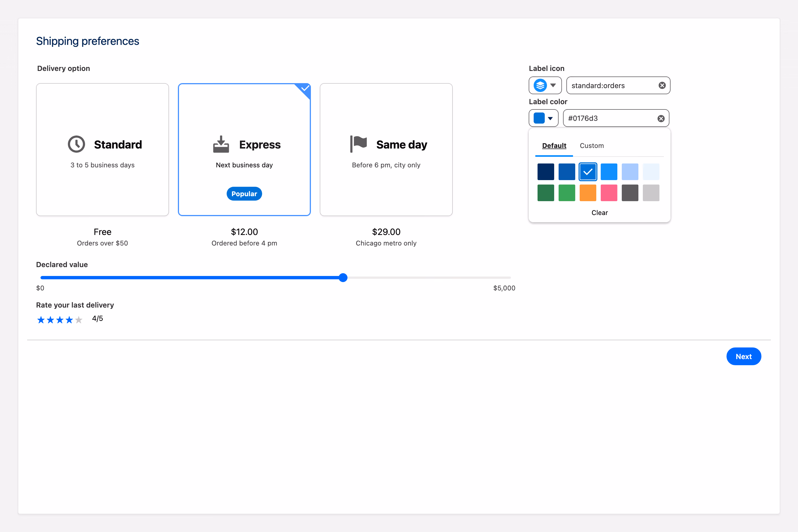Click the 'Before 6 pm, city only' description
The image size is (798, 532).
point(386,165)
